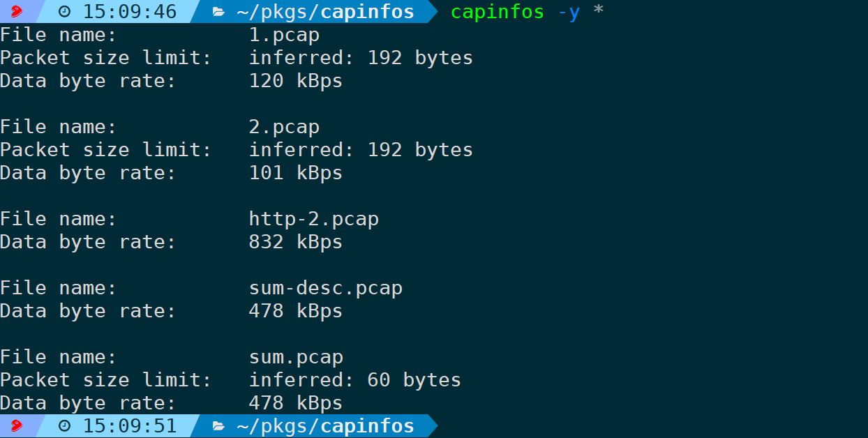Screen dimensions: 868x438
Task: Click the red bird icon in top prompt
Action: [x=17, y=11]
